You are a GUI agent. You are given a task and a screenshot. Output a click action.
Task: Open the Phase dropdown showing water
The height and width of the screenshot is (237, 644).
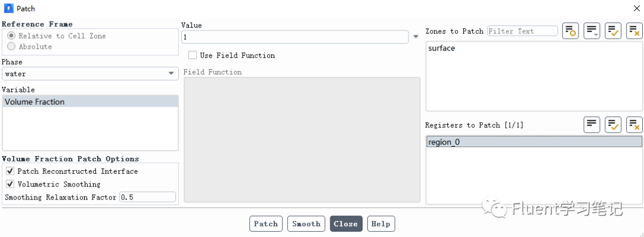(x=91, y=74)
